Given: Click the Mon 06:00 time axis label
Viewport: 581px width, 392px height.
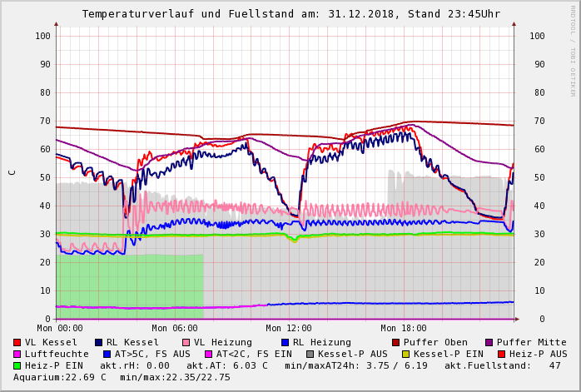Looking at the screenshot, I should point(175,329).
